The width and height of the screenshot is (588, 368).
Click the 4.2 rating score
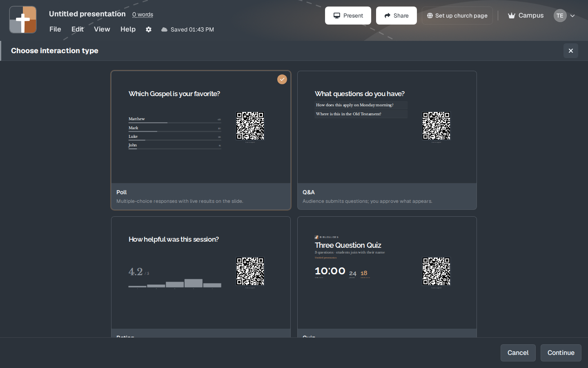(136, 272)
